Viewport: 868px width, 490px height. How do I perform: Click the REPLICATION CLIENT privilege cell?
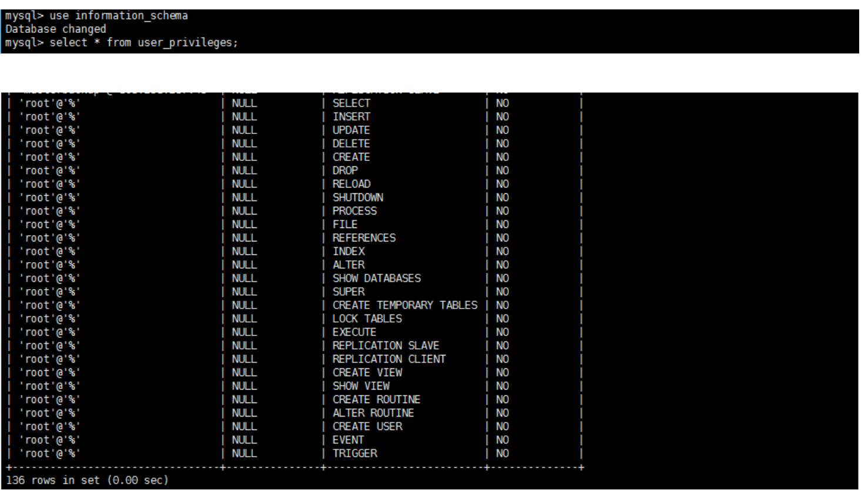[389, 359]
